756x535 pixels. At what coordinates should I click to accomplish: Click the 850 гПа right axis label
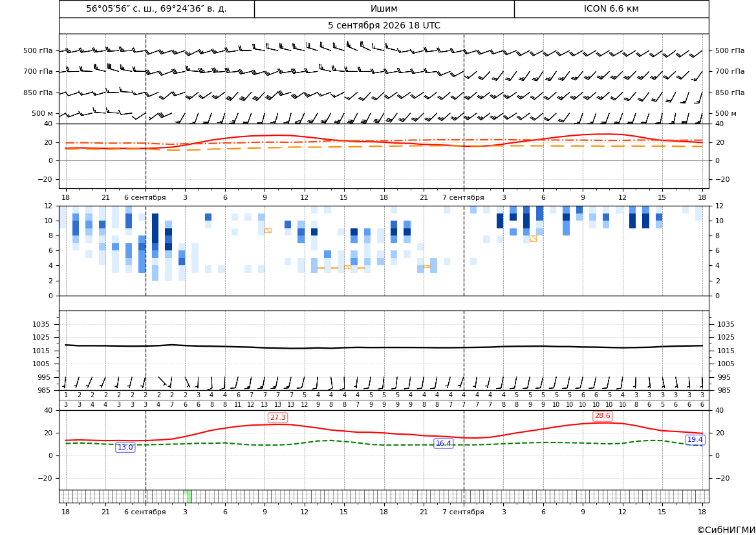730,93
